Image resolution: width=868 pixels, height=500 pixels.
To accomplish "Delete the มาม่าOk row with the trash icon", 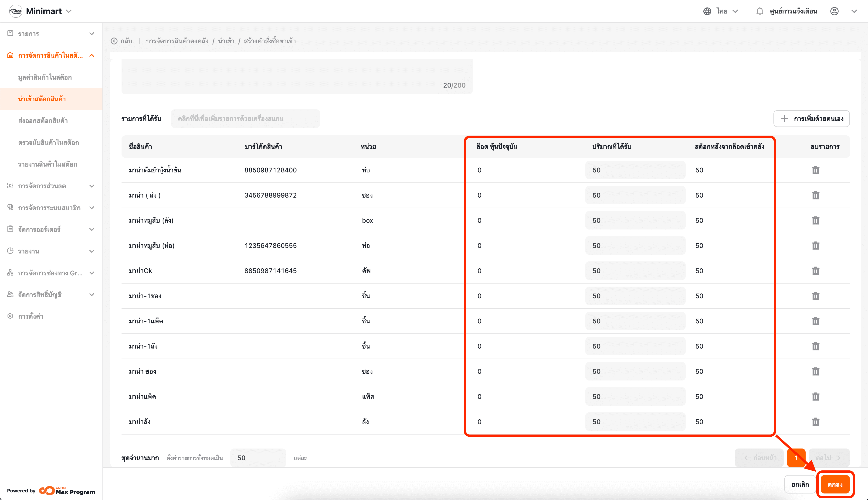I will [x=815, y=271].
